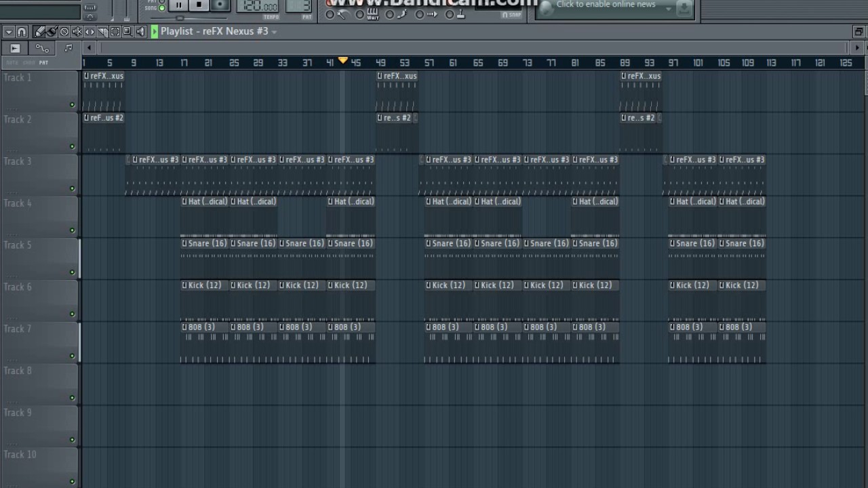The height and width of the screenshot is (488, 868).
Task: Select the Playback speaker tool
Action: pos(140,31)
